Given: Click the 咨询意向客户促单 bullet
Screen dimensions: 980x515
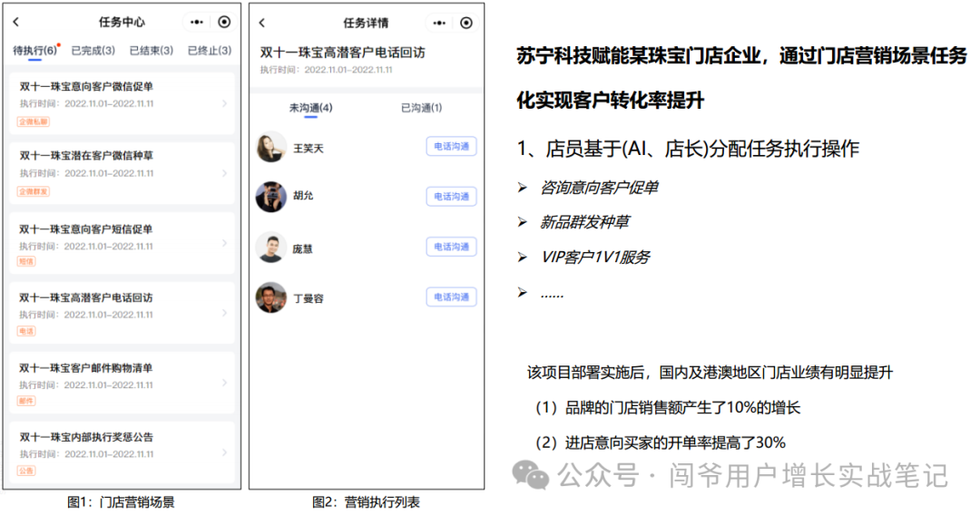Looking at the screenshot, I should [x=599, y=188].
